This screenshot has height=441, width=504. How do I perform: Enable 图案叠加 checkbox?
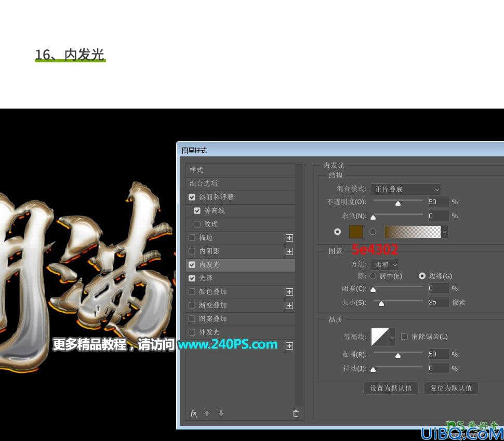pos(192,318)
